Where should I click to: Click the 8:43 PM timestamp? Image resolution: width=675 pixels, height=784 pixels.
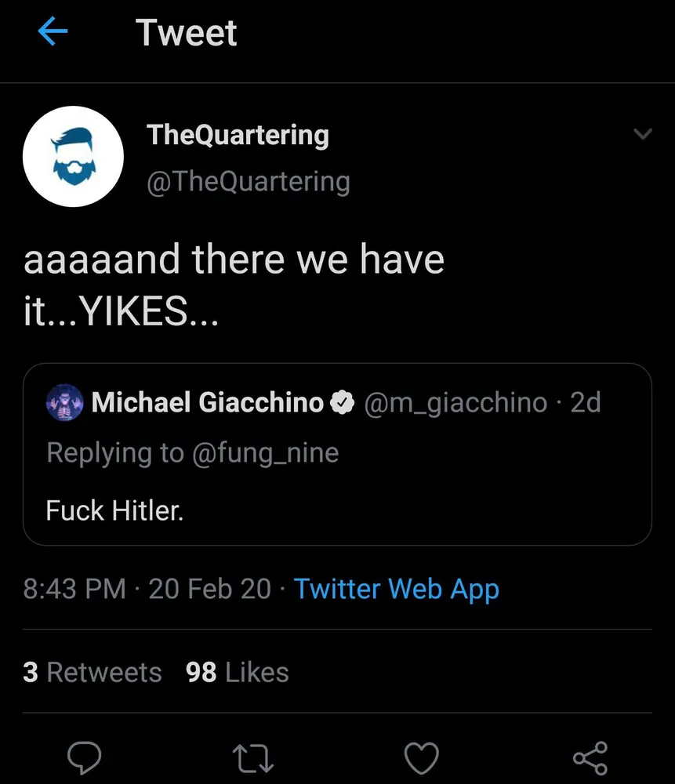74,589
